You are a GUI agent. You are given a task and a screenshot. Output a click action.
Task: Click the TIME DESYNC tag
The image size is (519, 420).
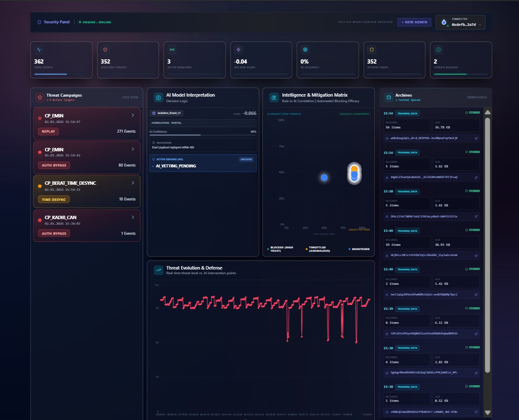54,199
